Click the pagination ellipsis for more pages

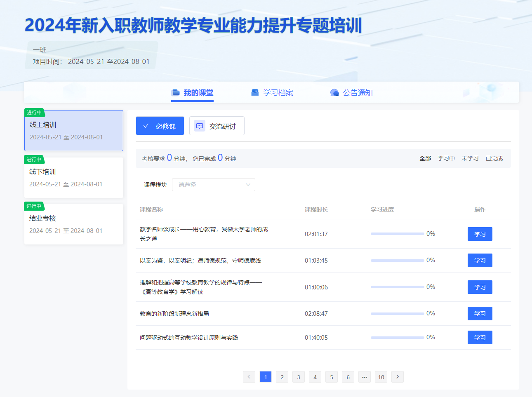[x=365, y=377]
